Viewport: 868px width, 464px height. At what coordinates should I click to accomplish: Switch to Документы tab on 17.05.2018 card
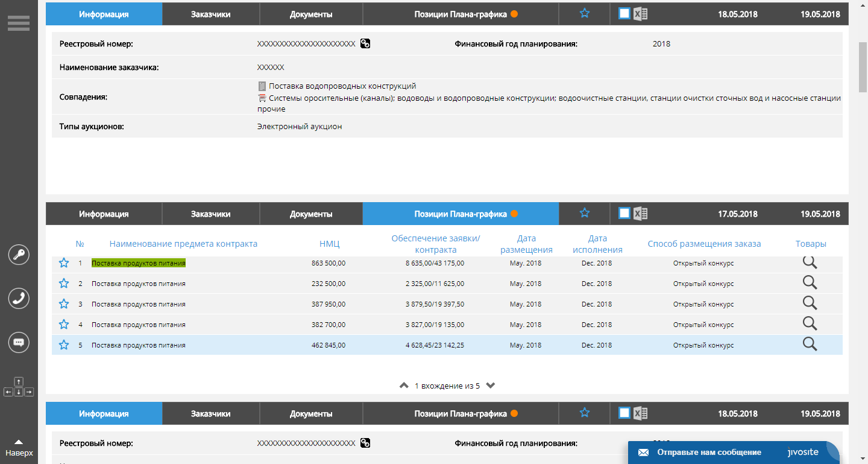click(311, 214)
